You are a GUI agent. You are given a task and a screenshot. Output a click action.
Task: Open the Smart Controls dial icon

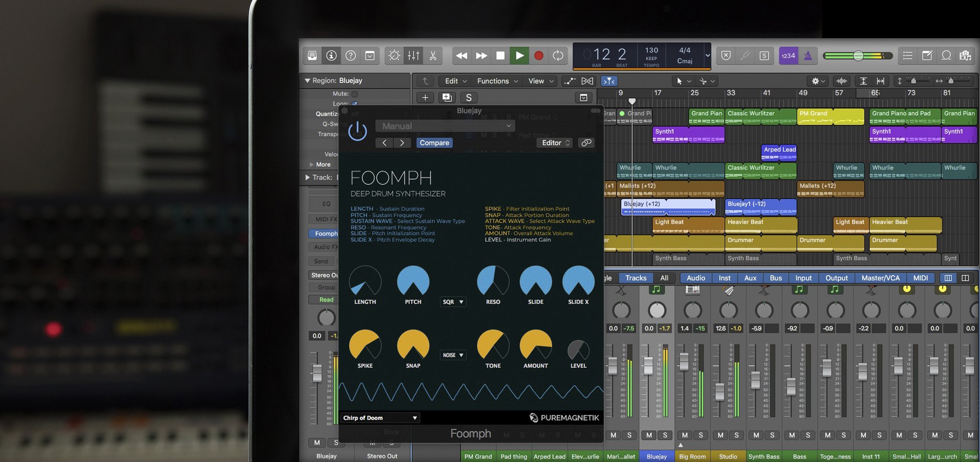point(394,55)
